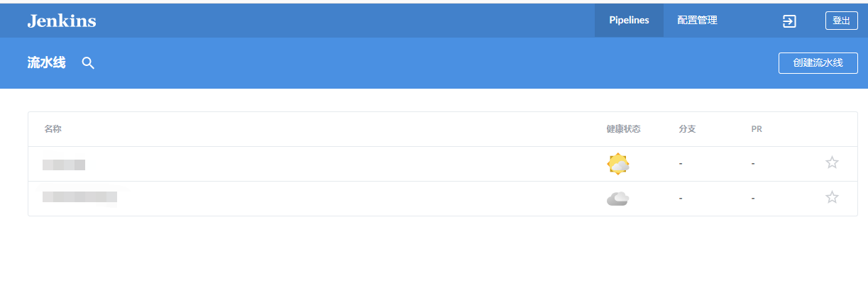Click the partly sunny health icon
868x293 pixels.
617,164
